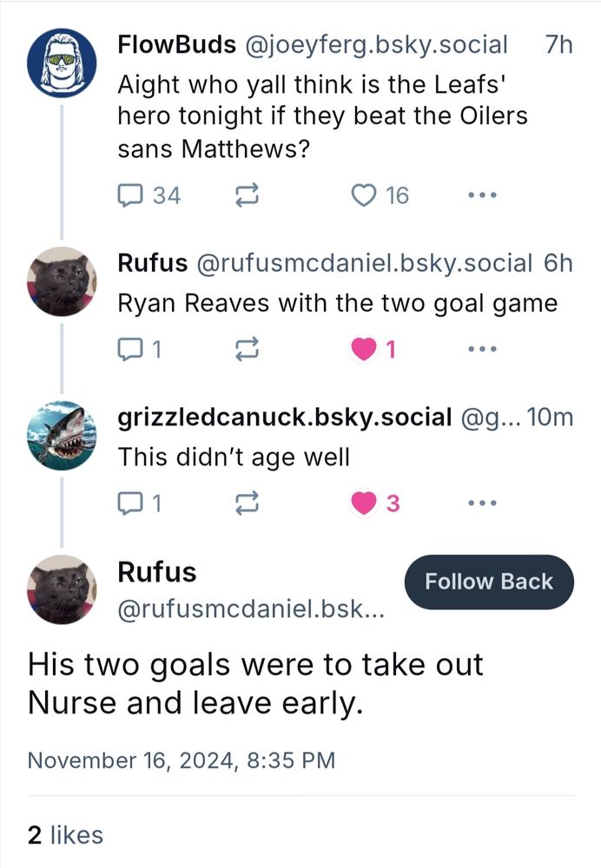Reply to FlowBuds' post about Leafs' hero
601x868 pixels.
(129, 196)
